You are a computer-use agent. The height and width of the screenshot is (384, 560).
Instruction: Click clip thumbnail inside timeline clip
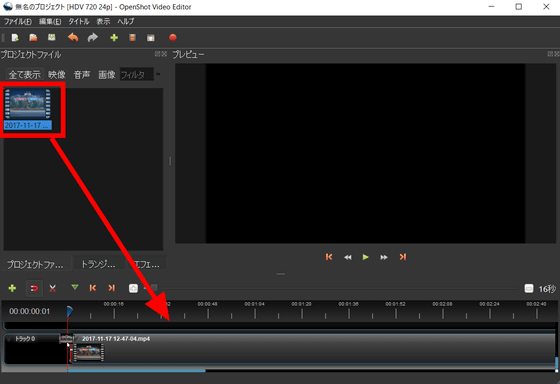pyautogui.click(x=89, y=353)
